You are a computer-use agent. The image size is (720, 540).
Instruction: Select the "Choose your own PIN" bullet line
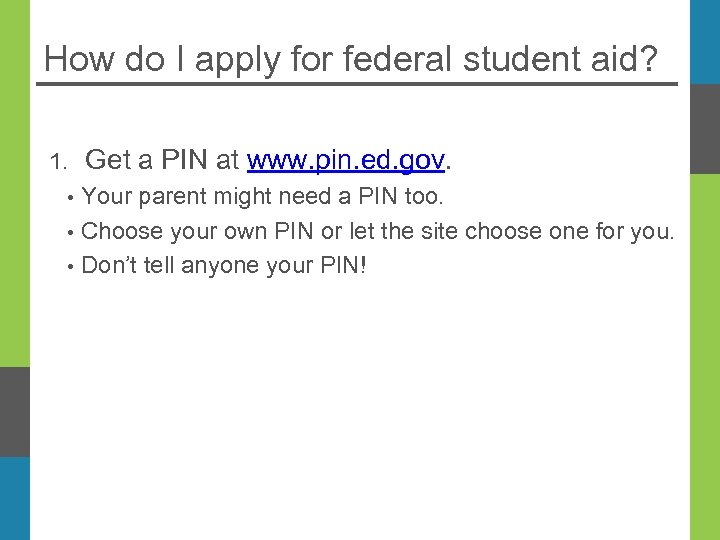point(377,232)
